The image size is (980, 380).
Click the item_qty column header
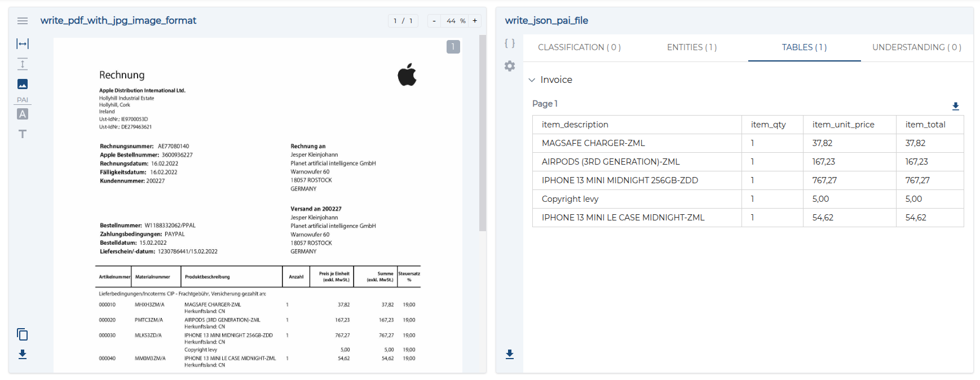point(772,125)
